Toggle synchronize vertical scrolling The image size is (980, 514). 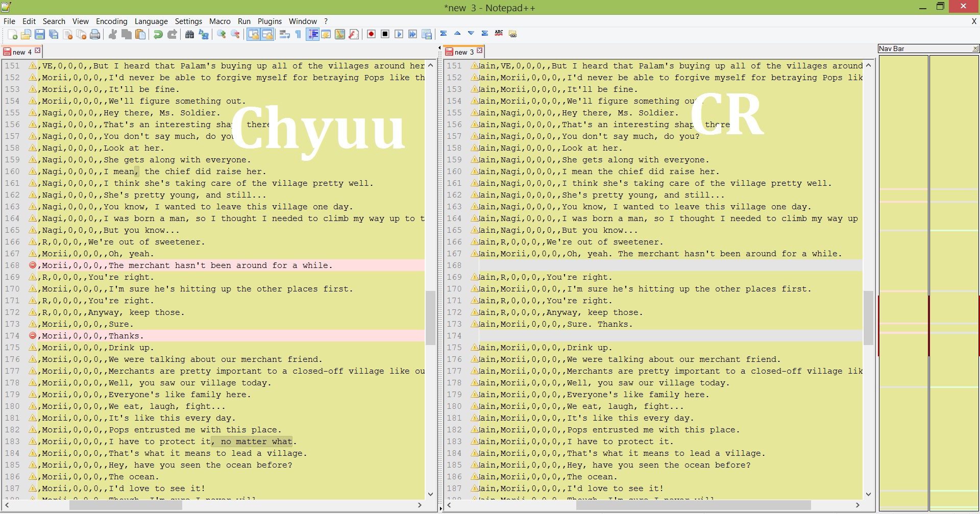pos(253,34)
